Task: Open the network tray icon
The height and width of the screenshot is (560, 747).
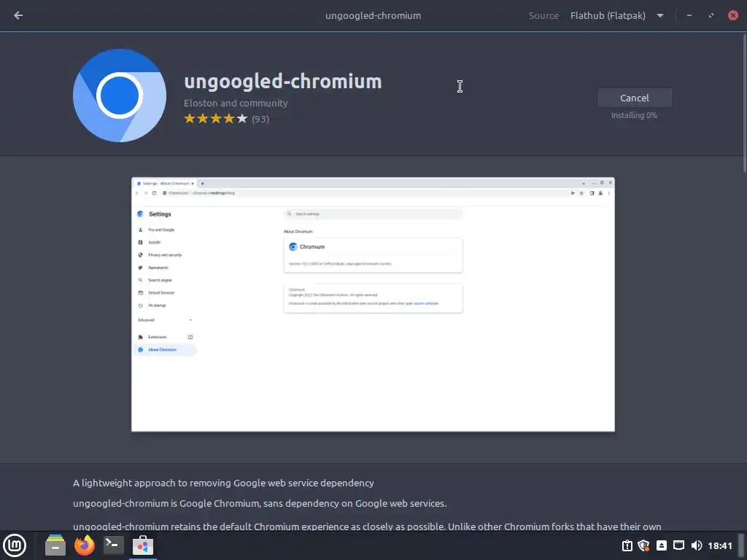Action: [x=678, y=545]
